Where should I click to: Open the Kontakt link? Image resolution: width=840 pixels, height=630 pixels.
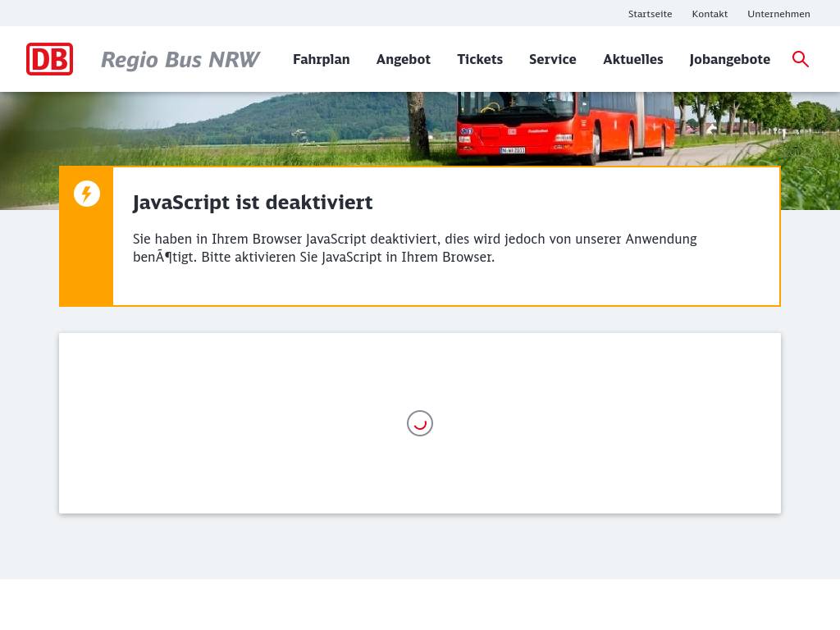(x=710, y=14)
